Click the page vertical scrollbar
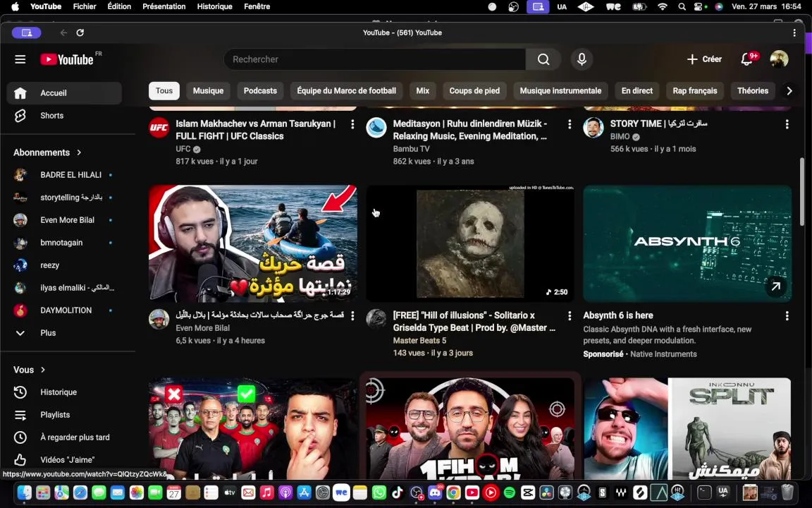 (x=802, y=192)
